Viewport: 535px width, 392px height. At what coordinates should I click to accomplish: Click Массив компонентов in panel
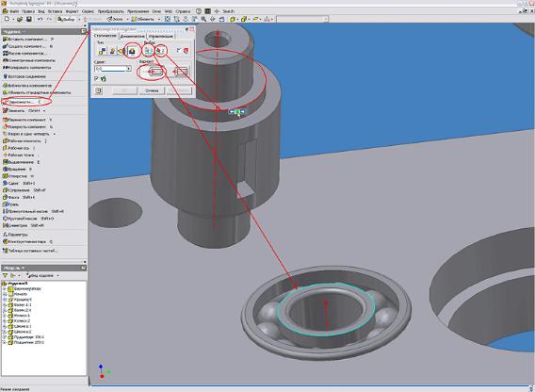click(24, 54)
